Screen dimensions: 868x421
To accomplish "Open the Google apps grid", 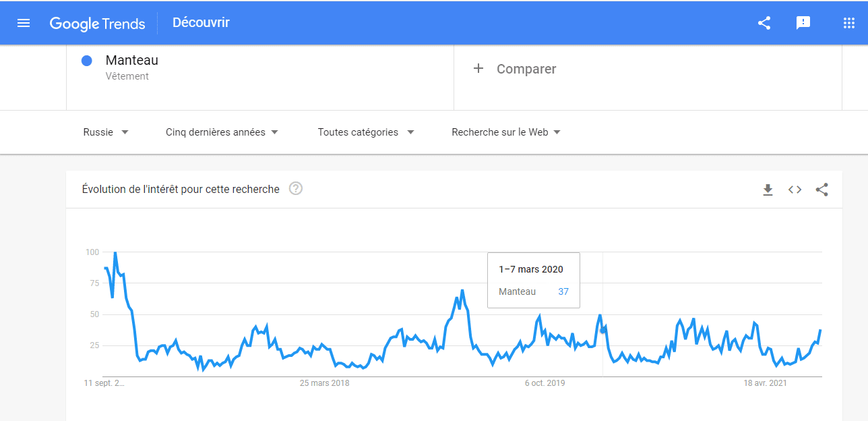I will point(849,23).
